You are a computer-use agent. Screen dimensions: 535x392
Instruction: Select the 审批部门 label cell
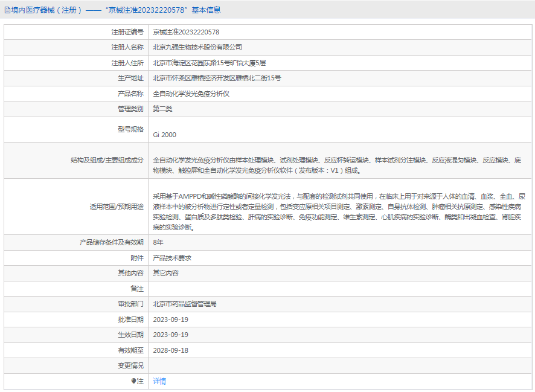(x=76, y=304)
